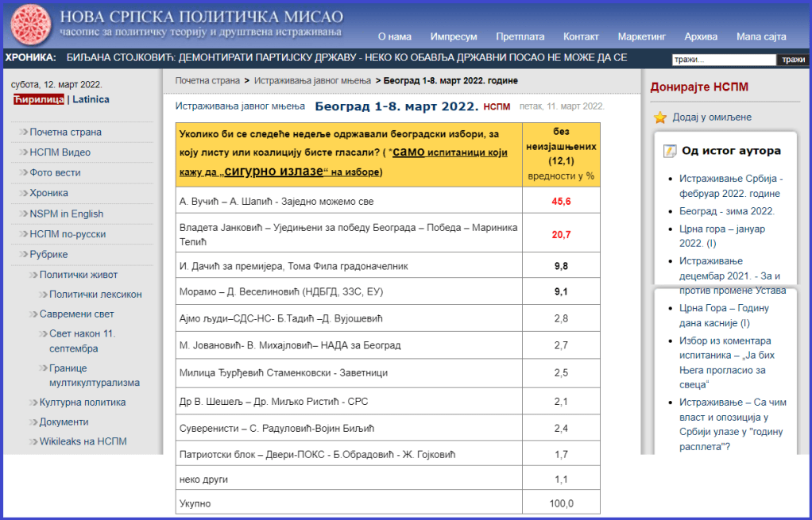This screenshot has width=812, height=520.
Task: Expand the Политички живот subsection
Action: click(x=79, y=275)
